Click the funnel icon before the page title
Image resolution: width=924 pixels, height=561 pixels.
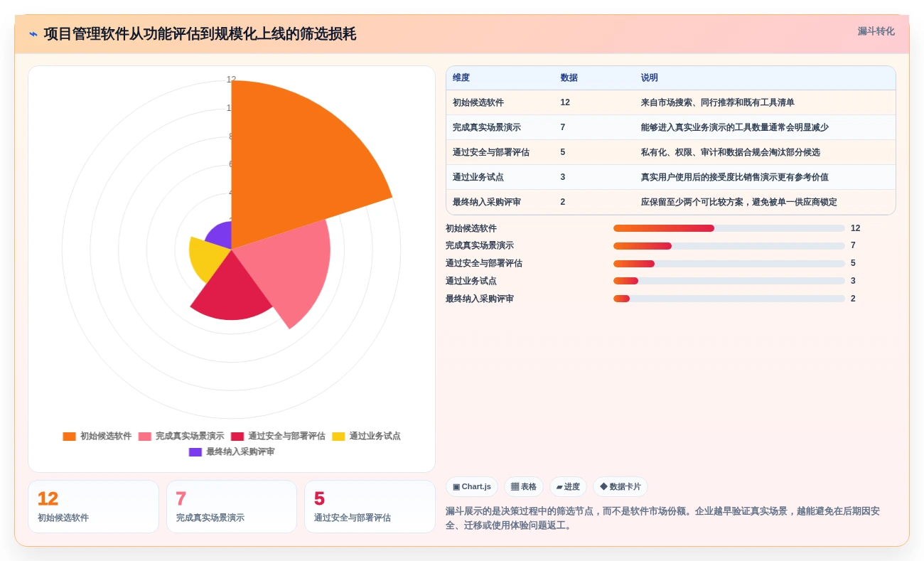[x=33, y=34]
